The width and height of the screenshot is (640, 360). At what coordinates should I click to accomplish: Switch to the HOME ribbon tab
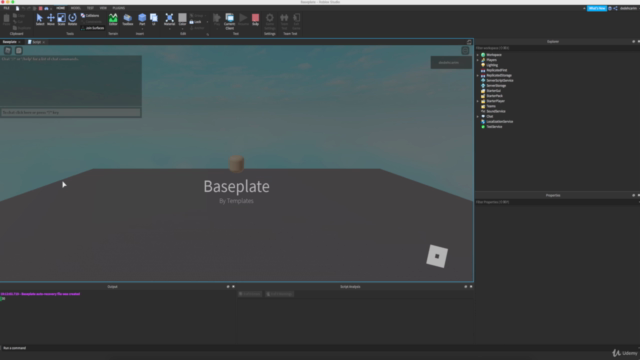(60, 8)
